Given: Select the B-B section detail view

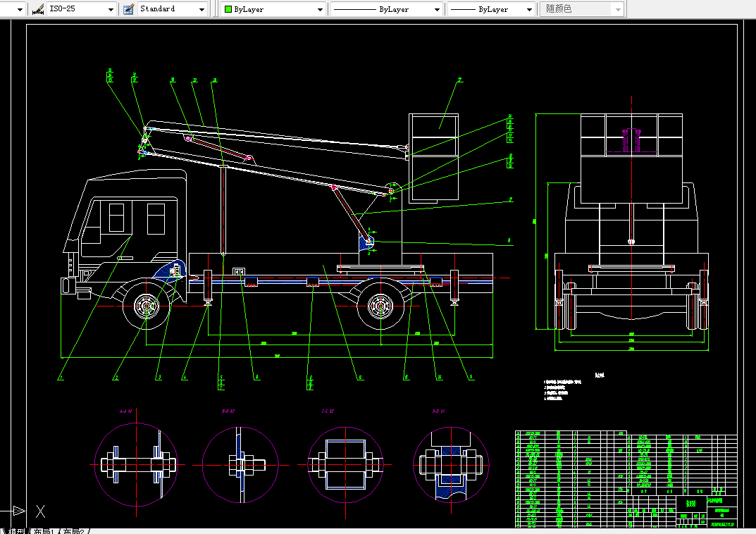Looking at the screenshot, I should (x=240, y=464).
